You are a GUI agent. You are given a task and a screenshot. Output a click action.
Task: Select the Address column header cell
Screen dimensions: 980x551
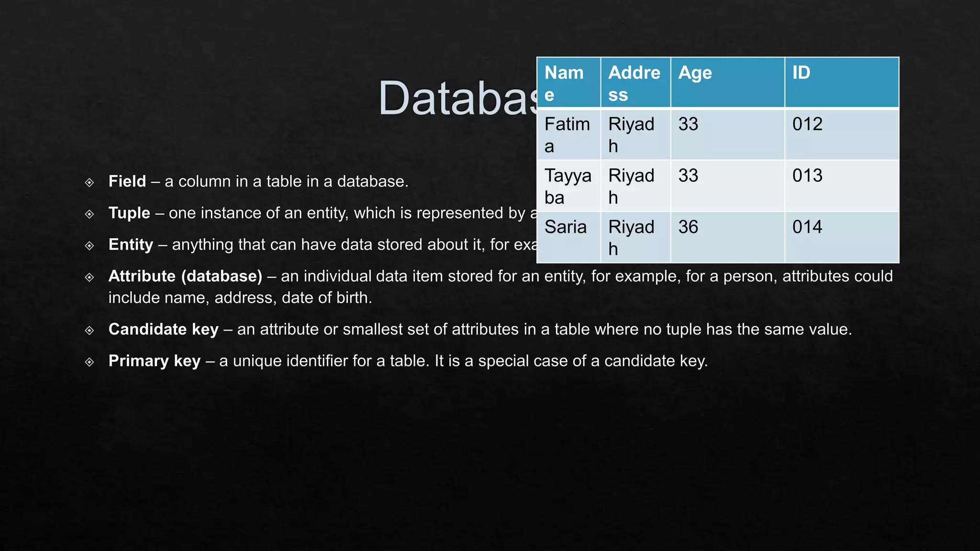pos(635,83)
